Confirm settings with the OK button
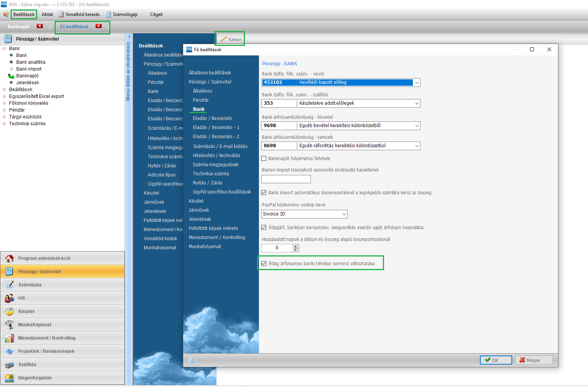 coord(495,360)
